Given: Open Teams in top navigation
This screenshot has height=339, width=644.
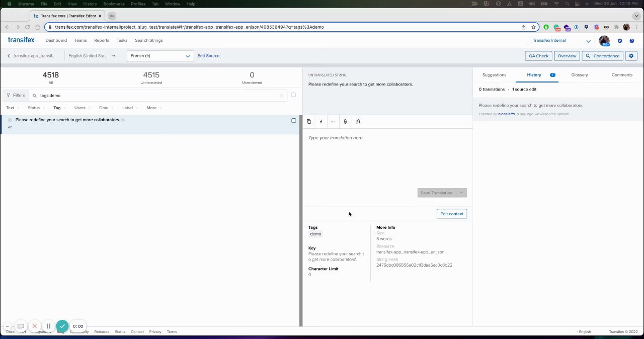Looking at the screenshot, I should [x=80, y=40].
